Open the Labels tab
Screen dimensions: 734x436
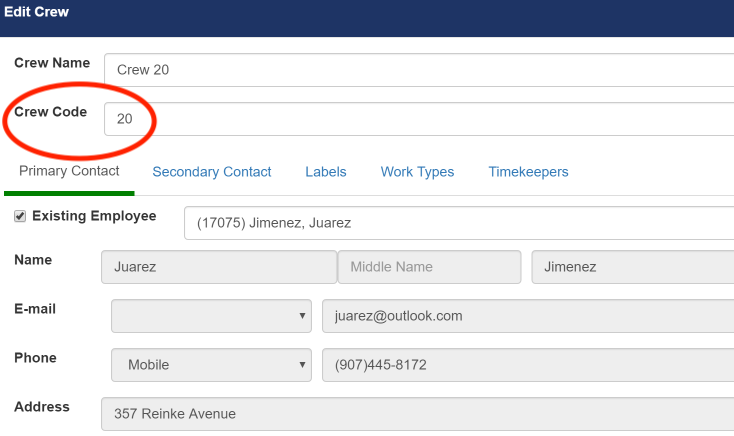325,172
